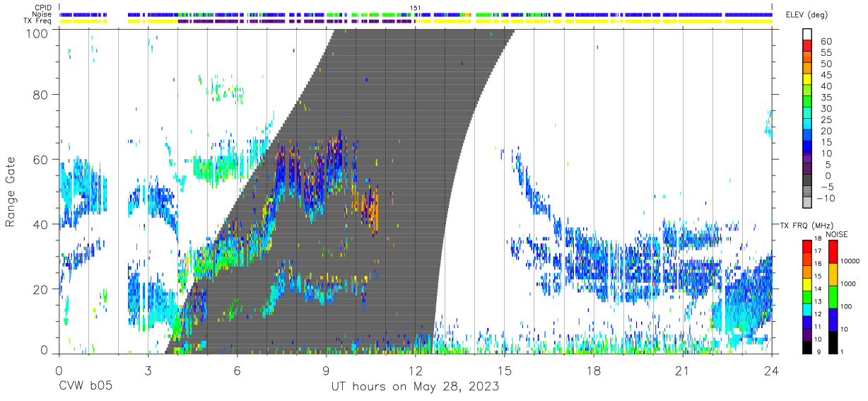Click the 55 label on the ELEV scale
The width and height of the screenshot is (868, 401).
point(825,53)
